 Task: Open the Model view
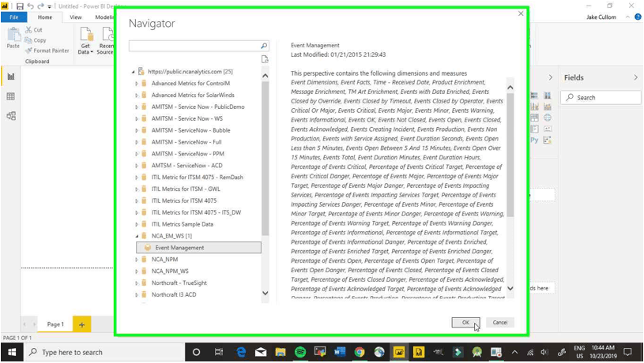(11, 116)
